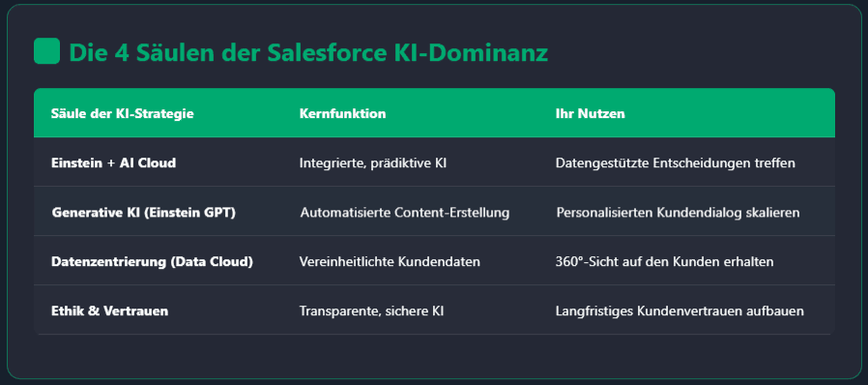This screenshot has height=385, width=868.
Task: Click cell 'Generative KI (Einstein GPT)'
Action: tap(143, 213)
